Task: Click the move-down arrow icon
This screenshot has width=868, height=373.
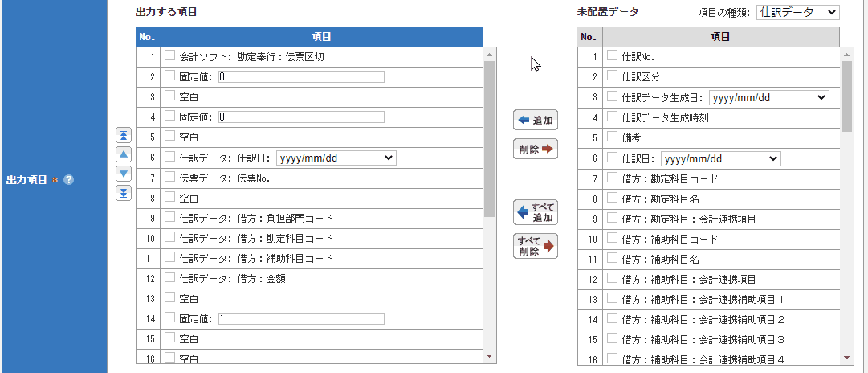Action: (x=124, y=174)
